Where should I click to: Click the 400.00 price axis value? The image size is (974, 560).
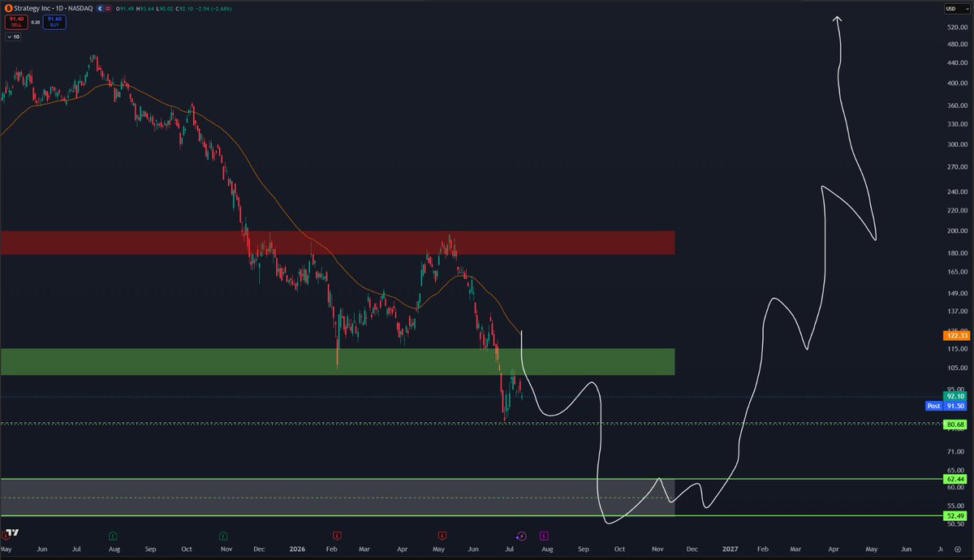click(x=956, y=83)
